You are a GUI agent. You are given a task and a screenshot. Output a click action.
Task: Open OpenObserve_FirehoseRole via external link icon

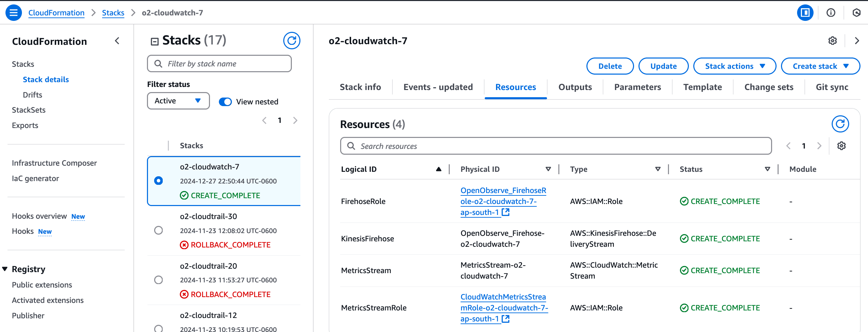coord(506,212)
